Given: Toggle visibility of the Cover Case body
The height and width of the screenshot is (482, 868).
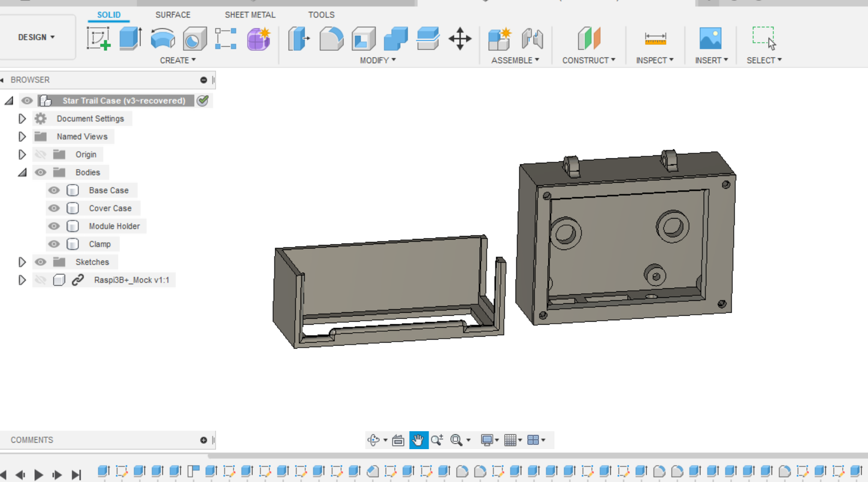Looking at the screenshot, I should (x=54, y=208).
